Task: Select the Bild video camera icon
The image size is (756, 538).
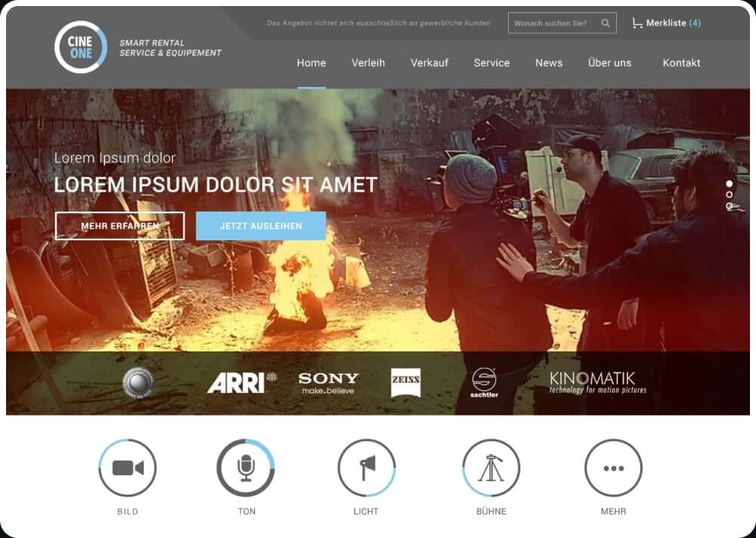Action: pos(128,468)
